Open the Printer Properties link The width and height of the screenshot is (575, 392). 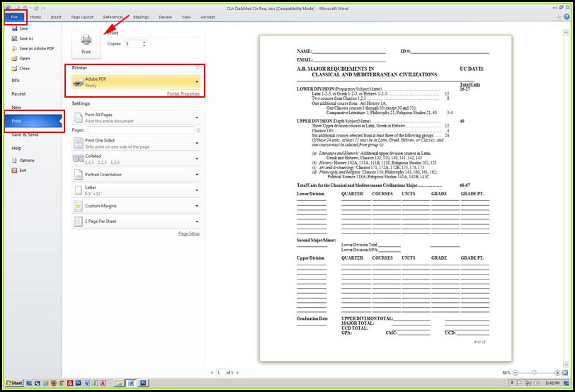point(183,93)
